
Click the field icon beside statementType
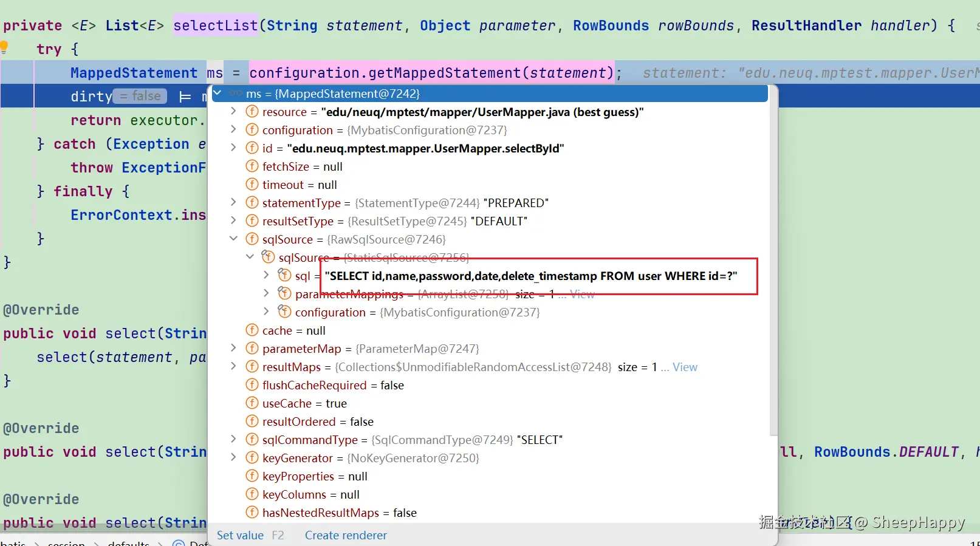252,203
